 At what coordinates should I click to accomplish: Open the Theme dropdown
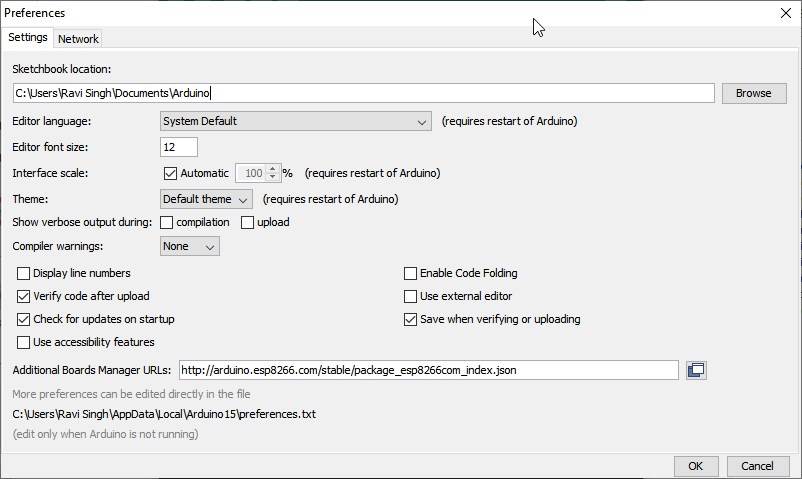[x=206, y=199]
